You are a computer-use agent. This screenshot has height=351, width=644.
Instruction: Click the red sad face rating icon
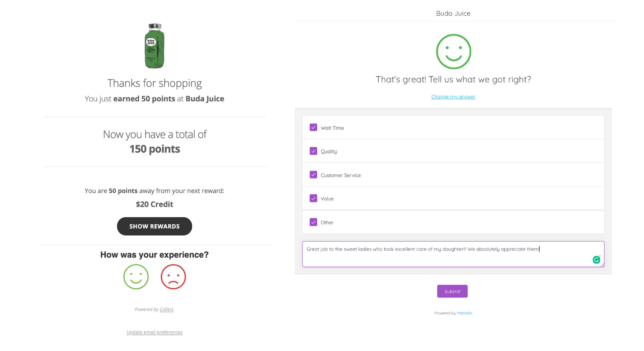pos(173,276)
